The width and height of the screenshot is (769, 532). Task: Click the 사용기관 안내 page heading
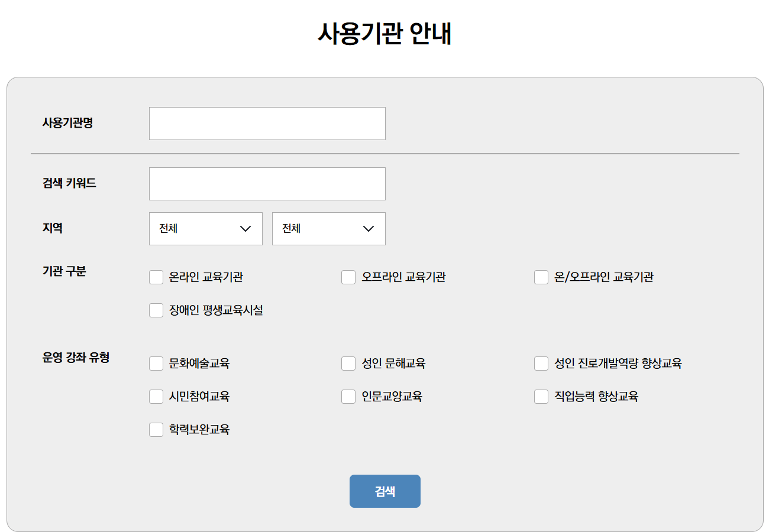tap(384, 34)
